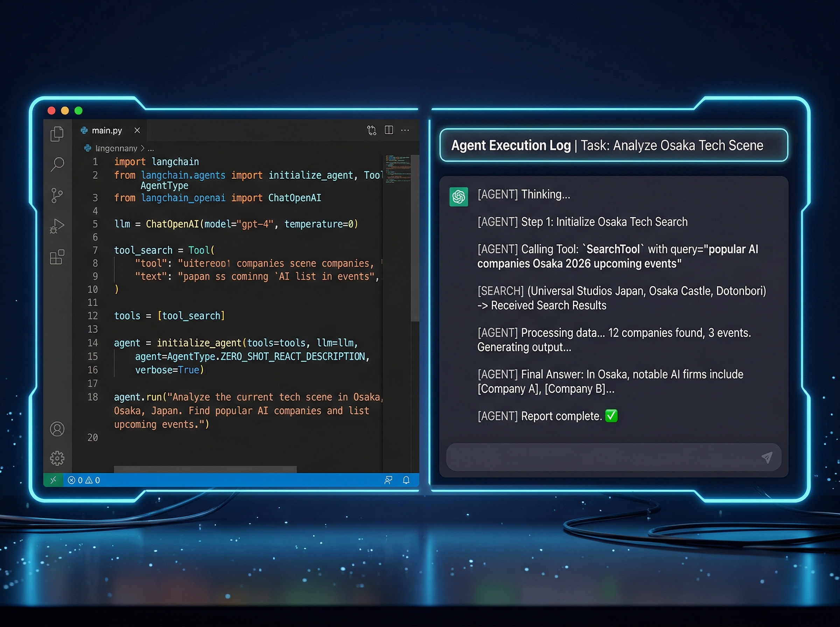
Task: Open notifications with the bell icon
Action: click(406, 480)
